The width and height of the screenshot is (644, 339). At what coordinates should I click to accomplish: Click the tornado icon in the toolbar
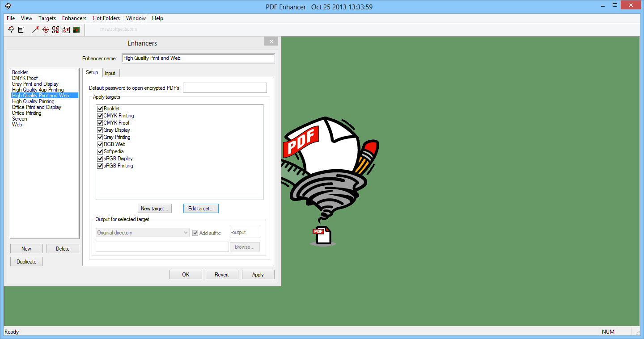[x=12, y=30]
